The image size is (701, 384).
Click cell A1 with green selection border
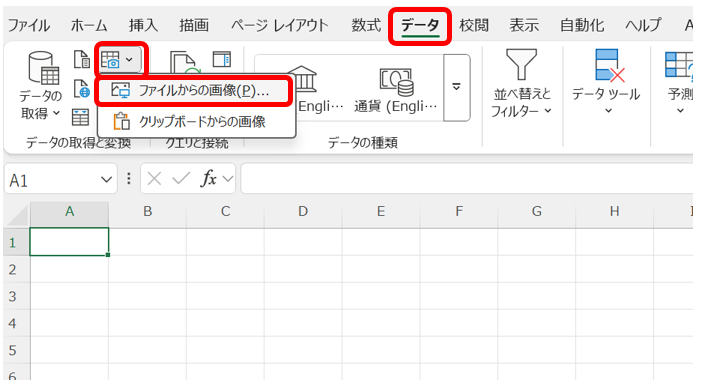point(69,242)
